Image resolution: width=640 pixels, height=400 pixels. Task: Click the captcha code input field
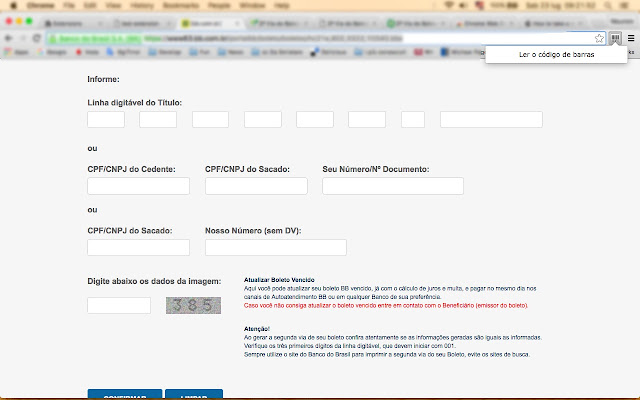119,306
